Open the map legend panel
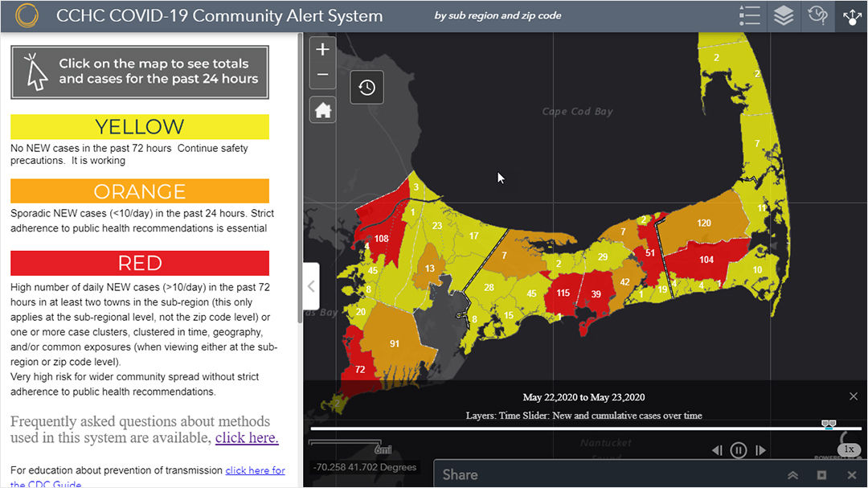 750,15
